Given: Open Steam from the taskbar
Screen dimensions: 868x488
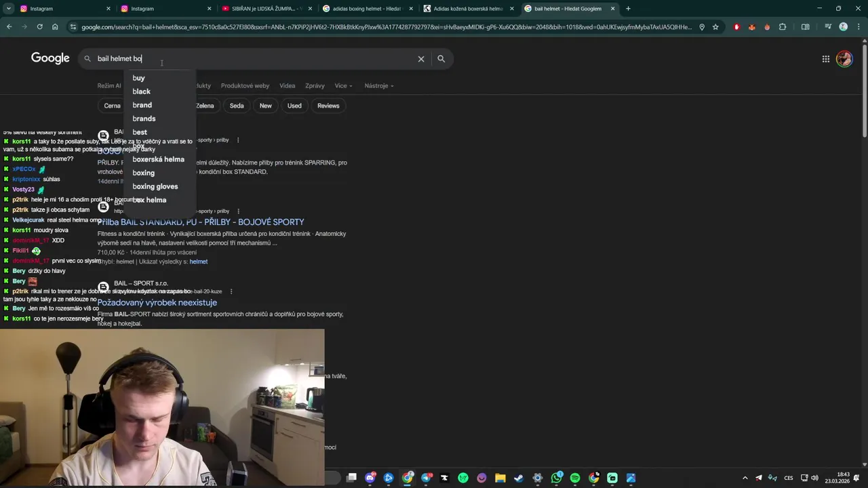Looking at the screenshot, I should point(519,478).
